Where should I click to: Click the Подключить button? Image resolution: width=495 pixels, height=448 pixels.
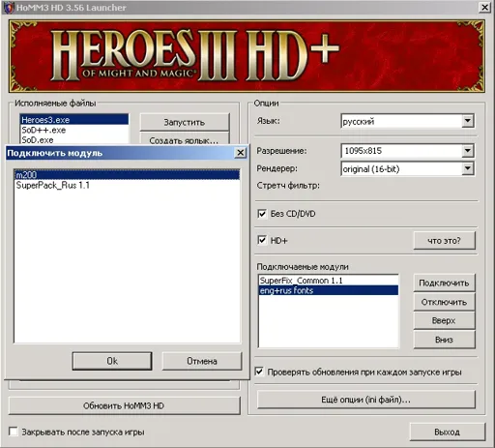(x=444, y=283)
